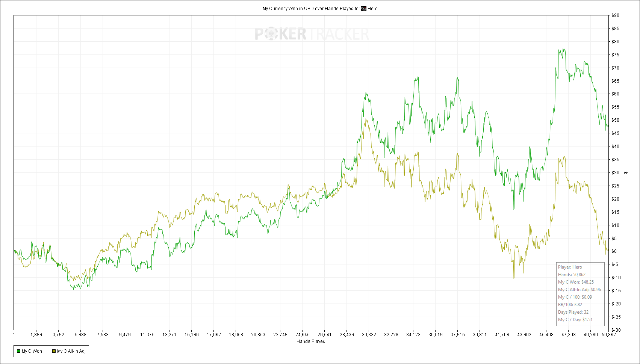640x364 pixels.
Task: Click the "37,915" x-axis label
Action: point(458,335)
